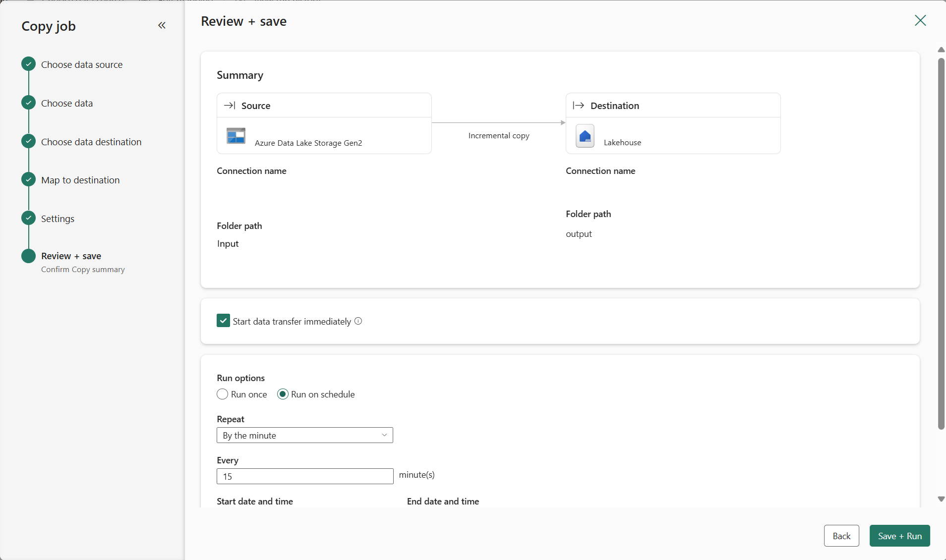
Task: Collapse the Copy job sidebar panel
Action: (162, 25)
